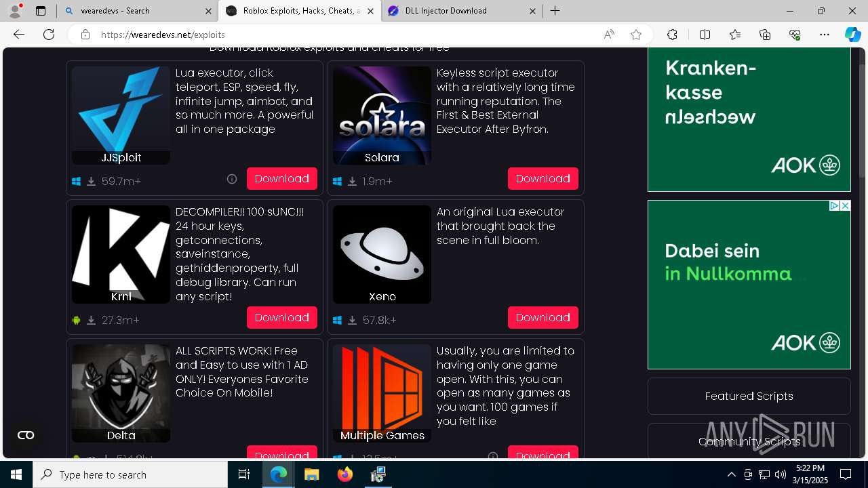This screenshot has width=868, height=488.
Task: Click the Windows platform icon under Xeno
Action: tap(338, 321)
